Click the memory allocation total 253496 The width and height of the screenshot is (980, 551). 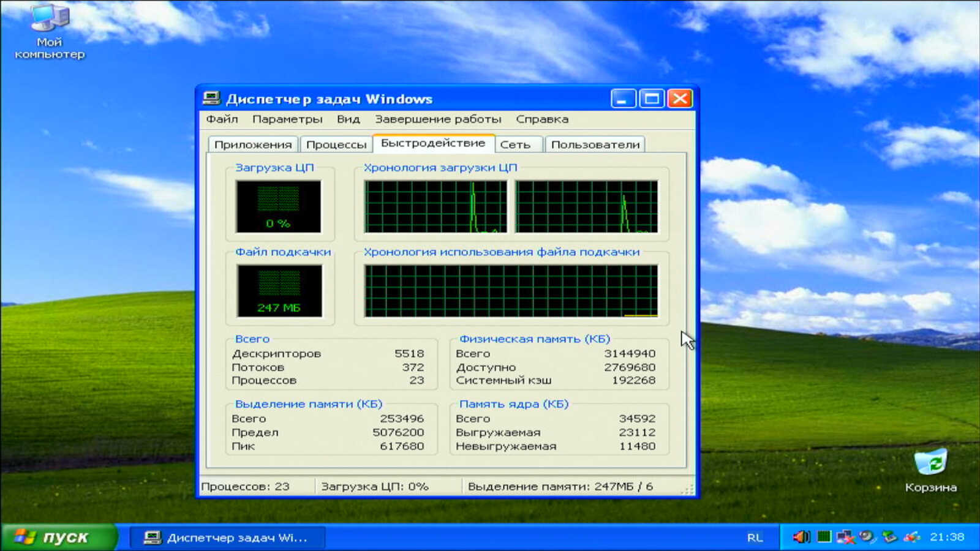point(402,419)
